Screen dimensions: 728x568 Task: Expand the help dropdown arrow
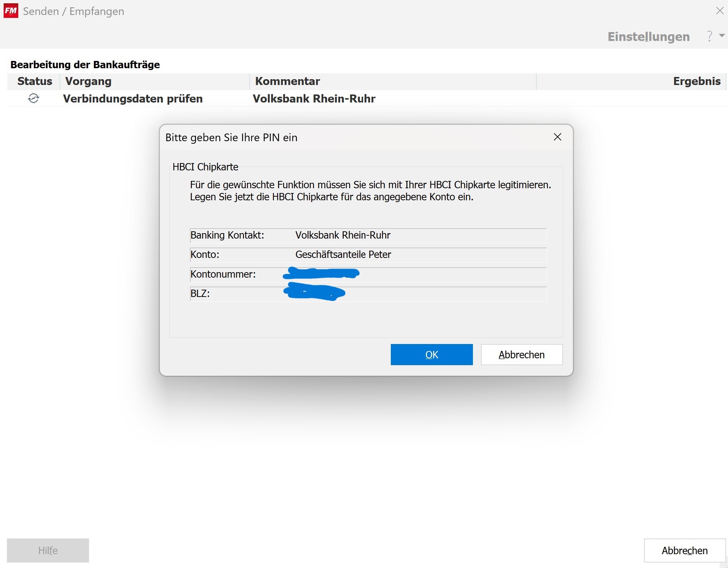tap(721, 35)
